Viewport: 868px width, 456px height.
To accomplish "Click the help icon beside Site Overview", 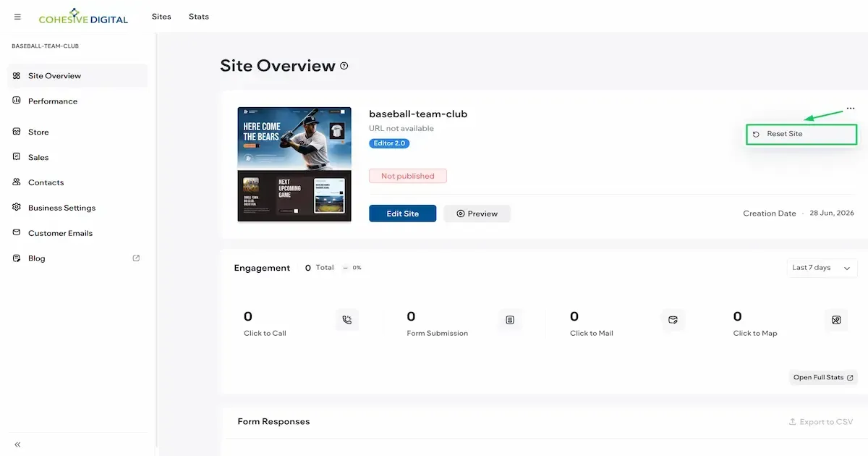I will coord(344,66).
